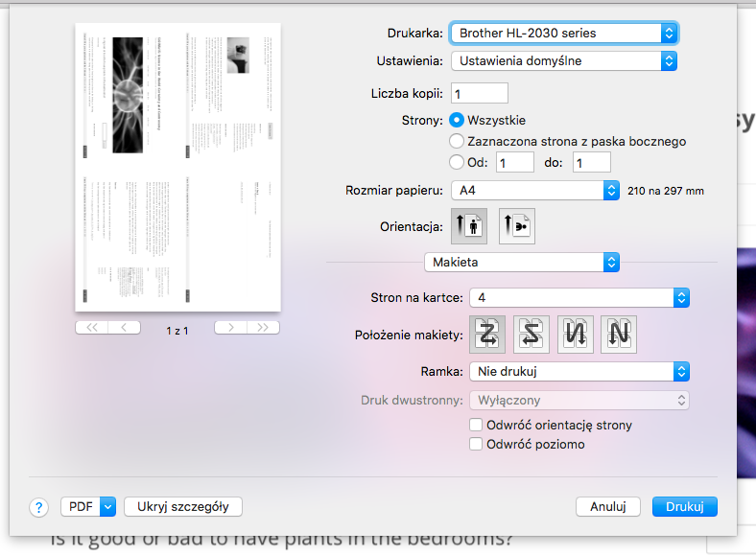The width and height of the screenshot is (756, 555).
Task: Expand Rozmiar papieru A4 dropdown
Action: 535,190
